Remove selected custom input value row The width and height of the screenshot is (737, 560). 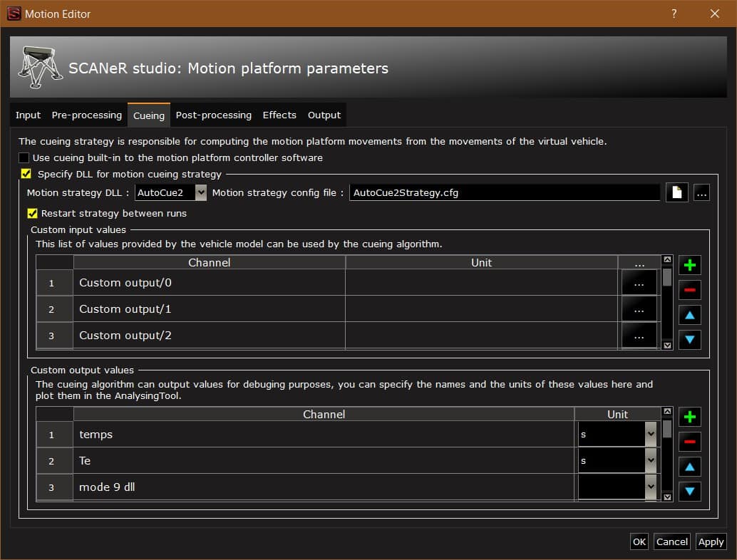point(689,291)
